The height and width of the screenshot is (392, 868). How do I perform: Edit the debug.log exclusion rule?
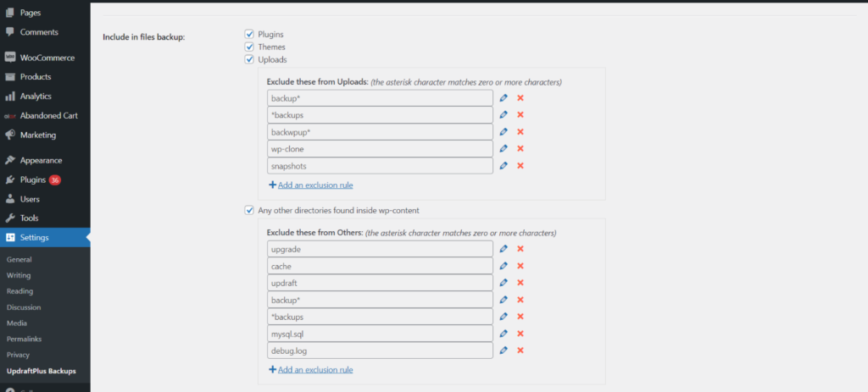(x=504, y=350)
